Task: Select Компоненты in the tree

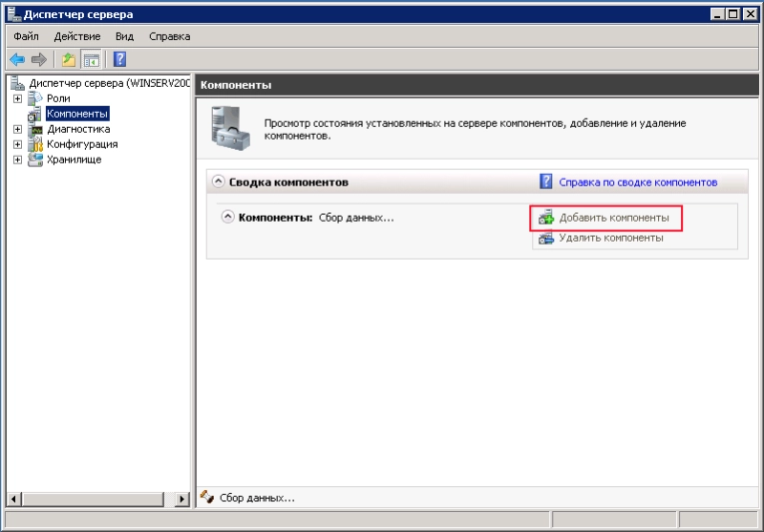Action: pyautogui.click(x=77, y=114)
